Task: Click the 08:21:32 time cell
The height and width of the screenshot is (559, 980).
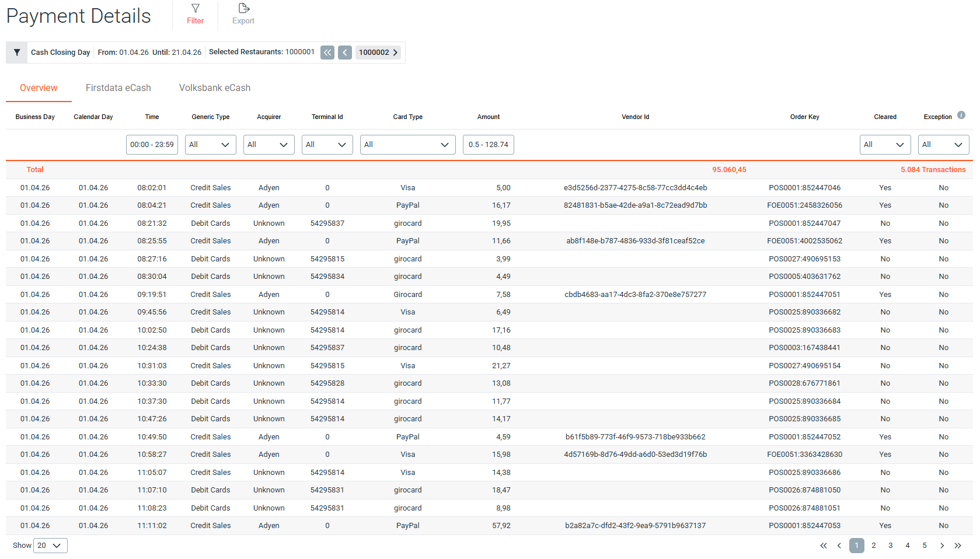Action: pyautogui.click(x=152, y=223)
